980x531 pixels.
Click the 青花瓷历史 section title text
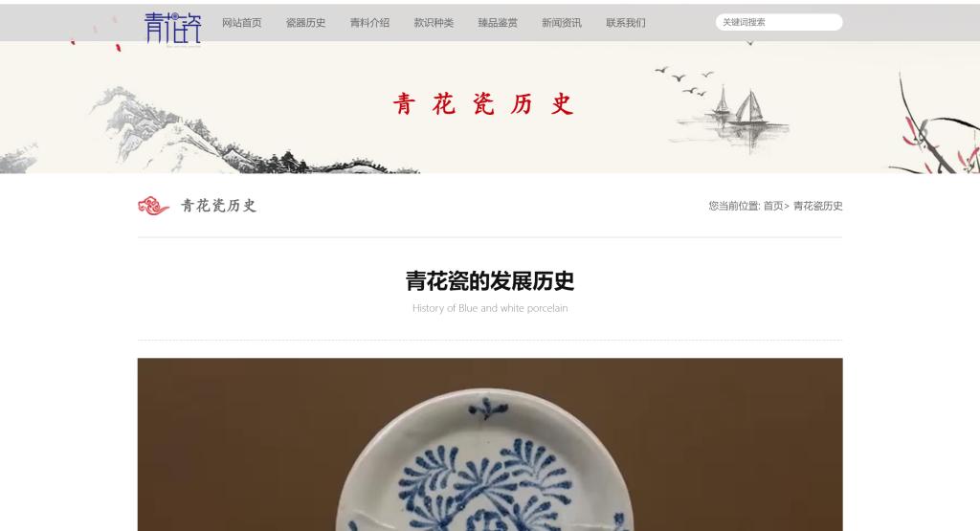tap(219, 206)
